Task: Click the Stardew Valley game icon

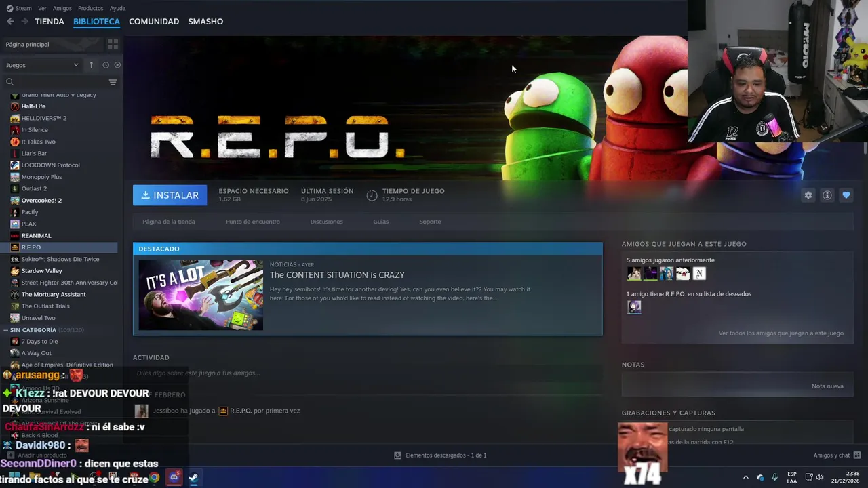Action: [15, 271]
